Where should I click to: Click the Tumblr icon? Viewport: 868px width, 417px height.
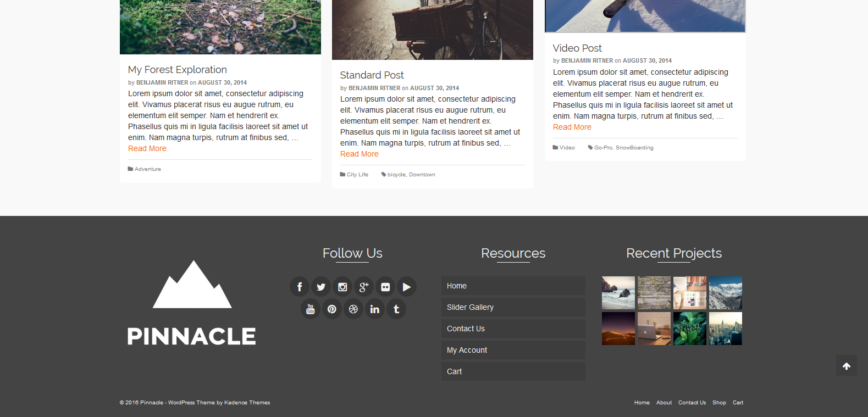point(396,309)
